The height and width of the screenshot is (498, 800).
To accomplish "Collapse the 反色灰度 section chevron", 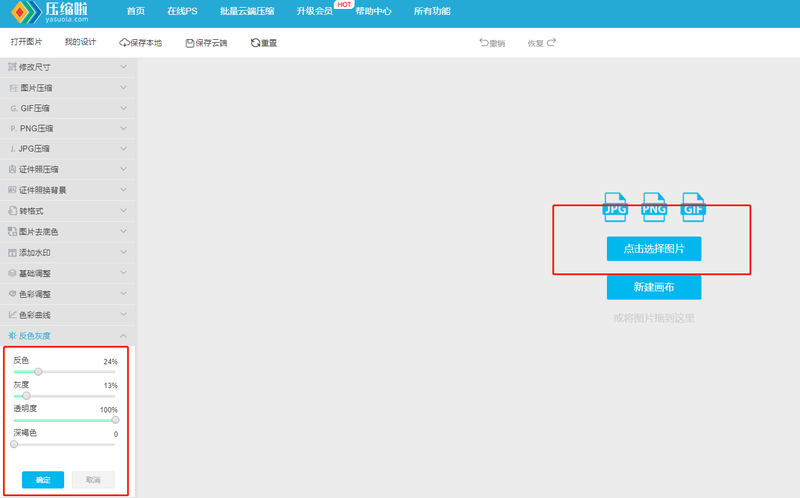I will (x=123, y=335).
